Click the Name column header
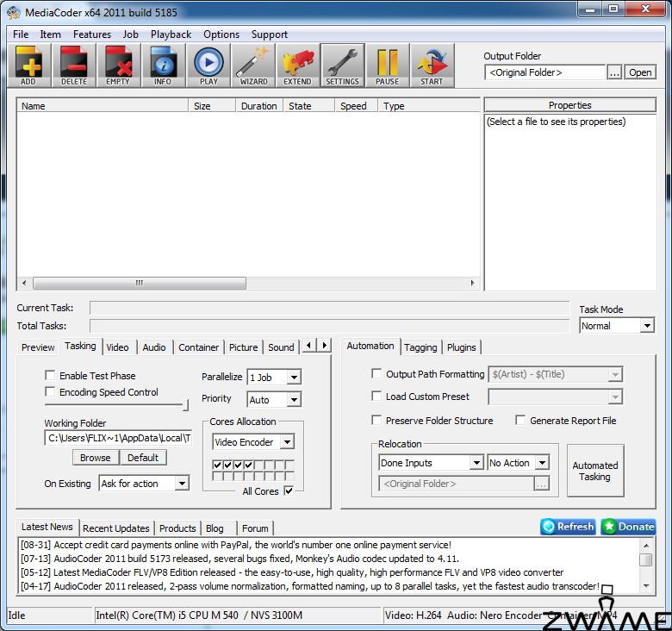672x631 pixels. tap(103, 106)
